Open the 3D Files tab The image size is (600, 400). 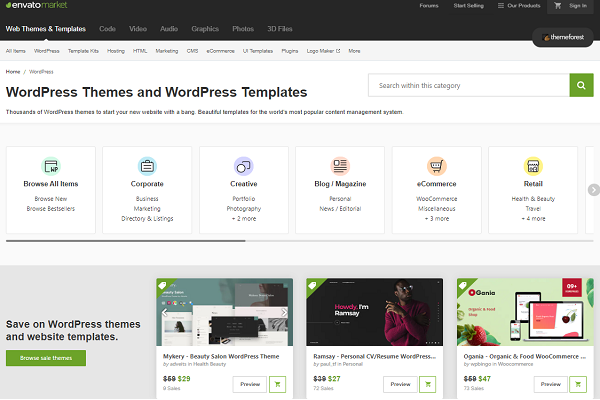point(280,29)
